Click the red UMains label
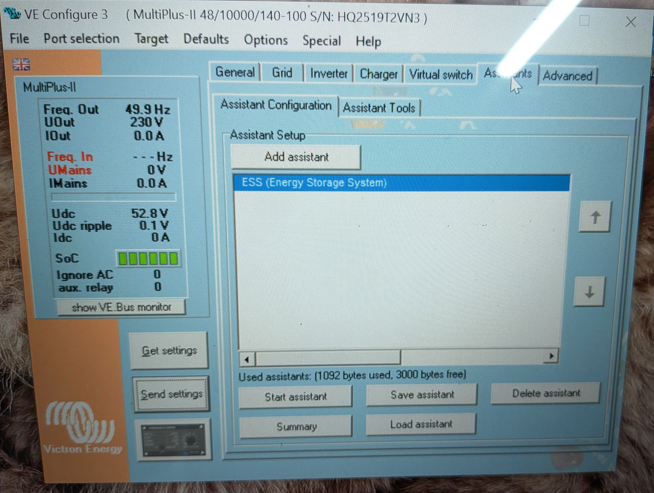The image size is (654, 493). point(70,170)
